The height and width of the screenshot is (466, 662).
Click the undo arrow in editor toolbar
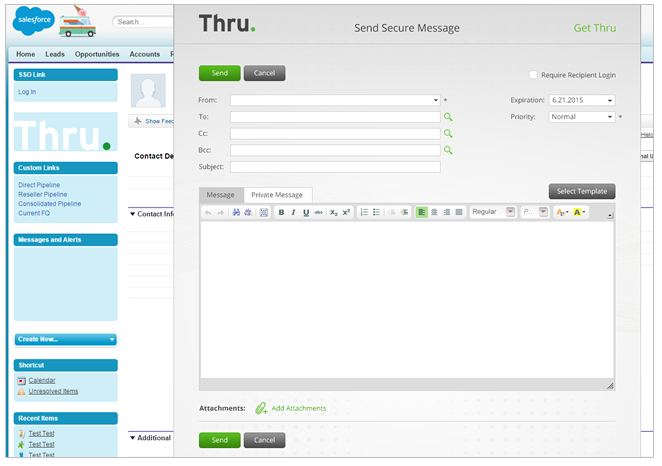(x=208, y=213)
